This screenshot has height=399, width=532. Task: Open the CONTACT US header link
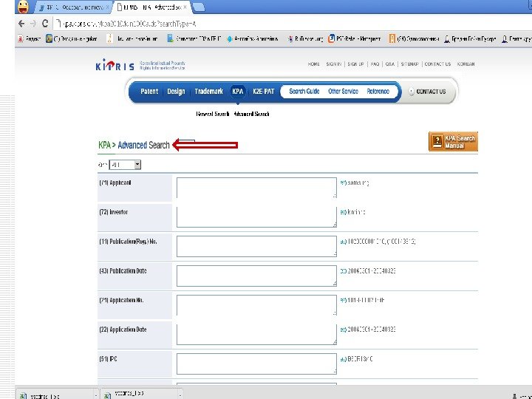click(x=437, y=64)
